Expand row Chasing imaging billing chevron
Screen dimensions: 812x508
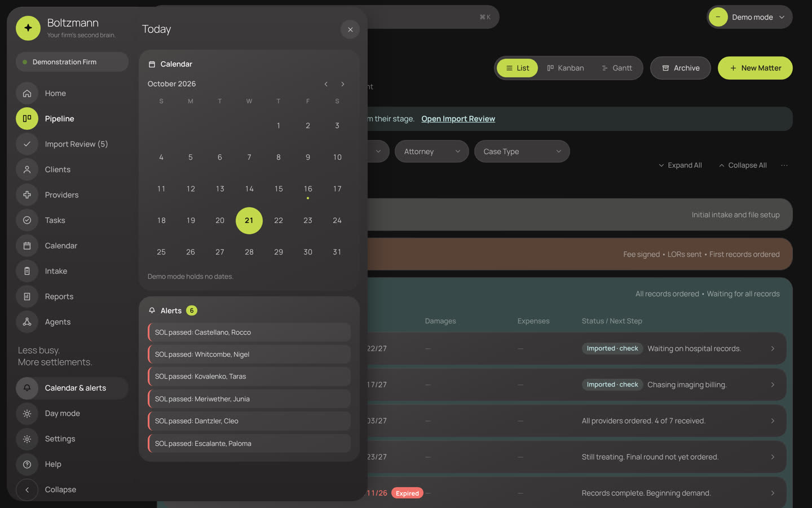773,385
